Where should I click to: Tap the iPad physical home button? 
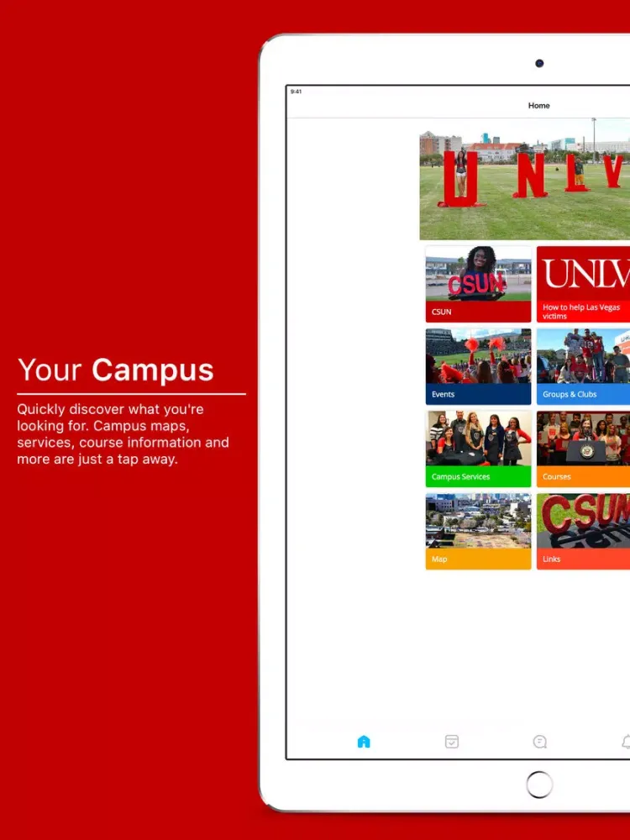click(539, 785)
